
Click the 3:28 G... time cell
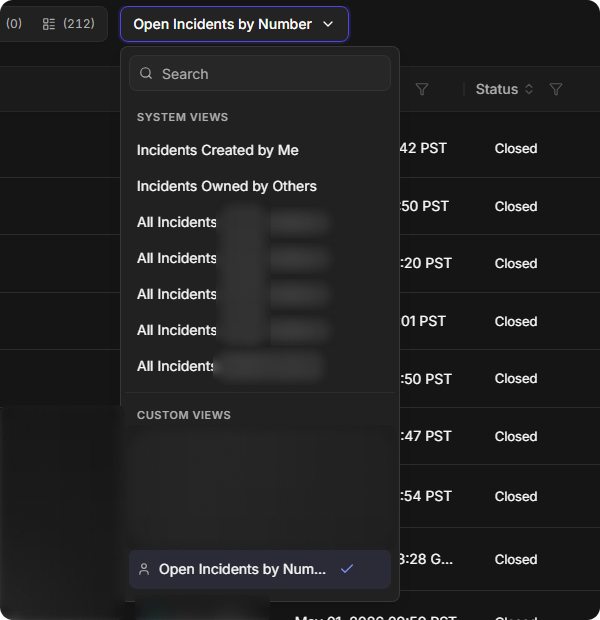click(426, 560)
